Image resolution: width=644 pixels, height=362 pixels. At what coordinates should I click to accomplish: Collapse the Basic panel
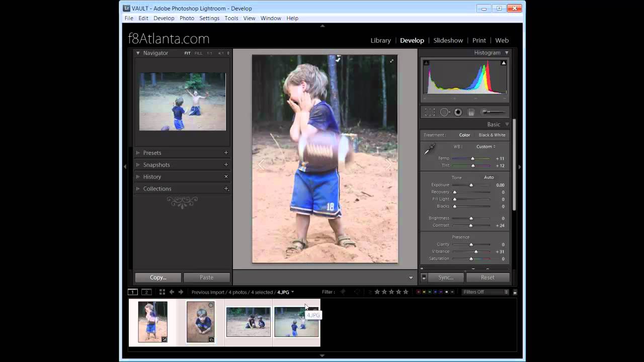coord(507,124)
